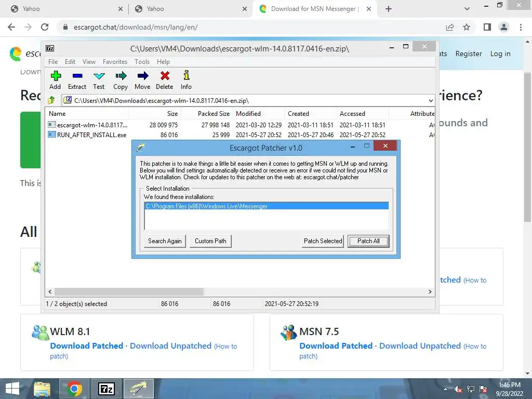The image size is (532, 399).
Task: Click the Info icon in 7-Zip toolbar
Action: [x=187, y=75]
